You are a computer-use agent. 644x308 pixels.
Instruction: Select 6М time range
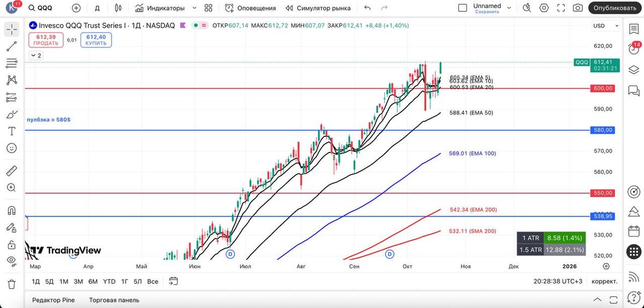[93, 281]
